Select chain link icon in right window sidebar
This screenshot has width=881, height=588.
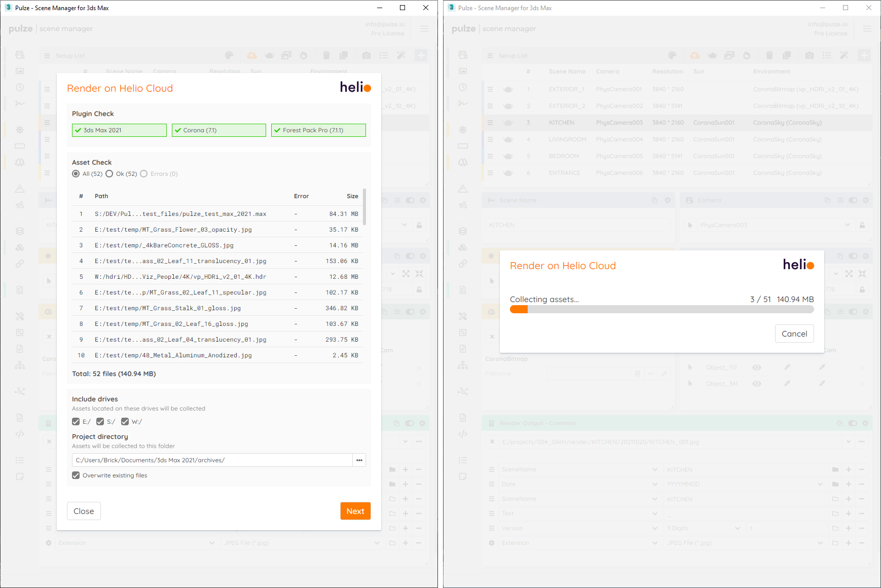(x=463, y=264)
